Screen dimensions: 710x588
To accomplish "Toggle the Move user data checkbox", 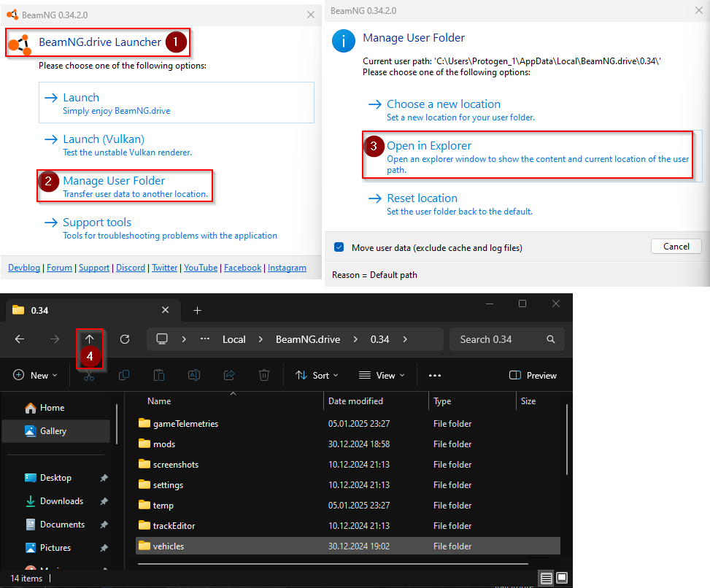I will point(339,247).
